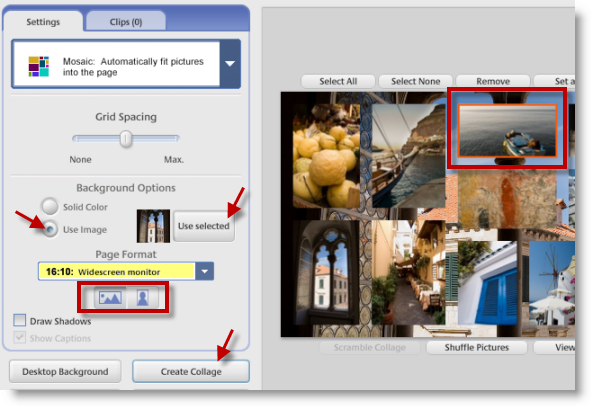
Task: Select the blue shutters window photo
Action: click(487, 283)
